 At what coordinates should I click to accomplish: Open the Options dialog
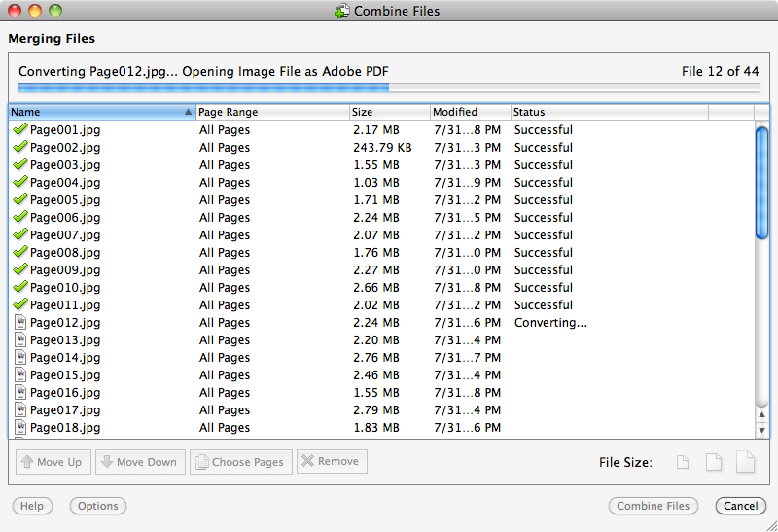pos(98,506)
